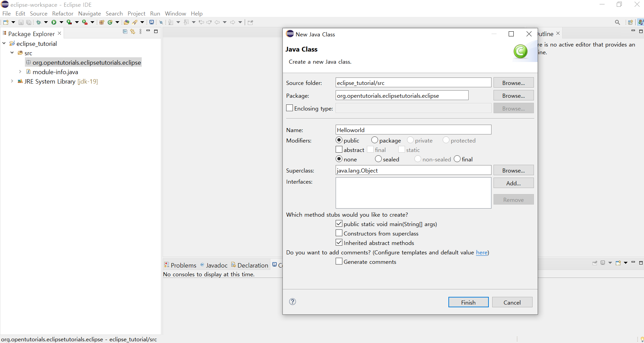Image resolution: width=644 pixels, height=343 pixels.
Task: Click the Coverage launch icon in the toolbar
Action: [69, 22]
